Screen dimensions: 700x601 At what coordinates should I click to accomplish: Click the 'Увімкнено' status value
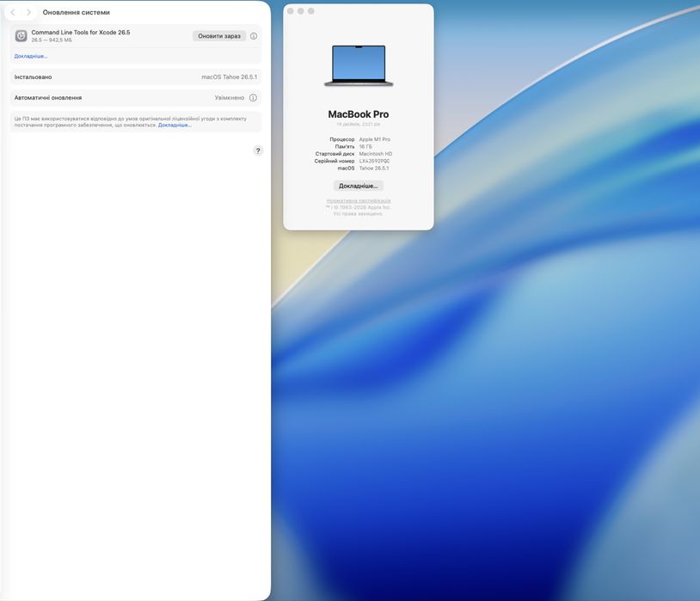230,97
